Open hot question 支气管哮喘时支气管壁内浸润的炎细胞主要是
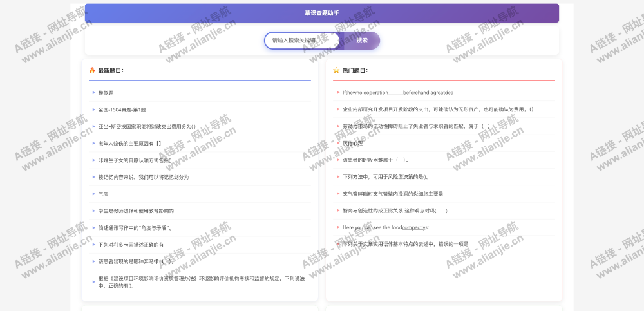Screen dimensions: 644x311 tap(393, 194)
